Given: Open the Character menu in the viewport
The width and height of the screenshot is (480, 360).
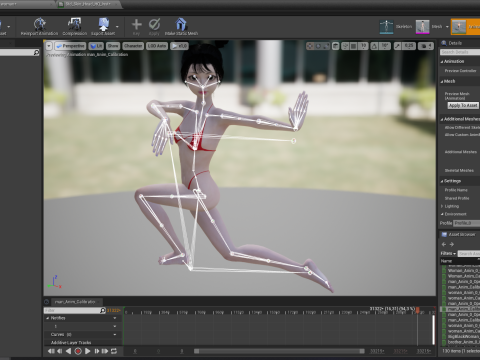Looking at the screenshot, I should tap(133, 46).
